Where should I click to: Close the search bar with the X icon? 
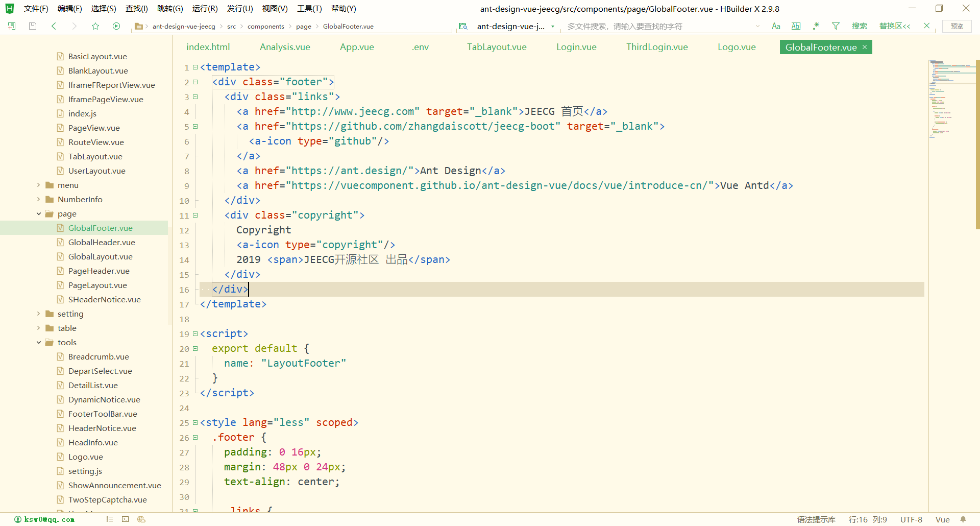(927, 26)
